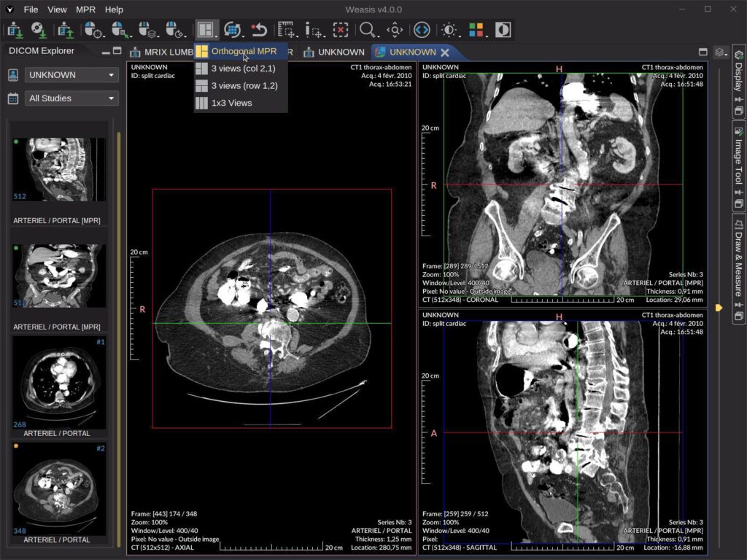Open the patient selector showing UNKNOWN

[x=70, y=74]
